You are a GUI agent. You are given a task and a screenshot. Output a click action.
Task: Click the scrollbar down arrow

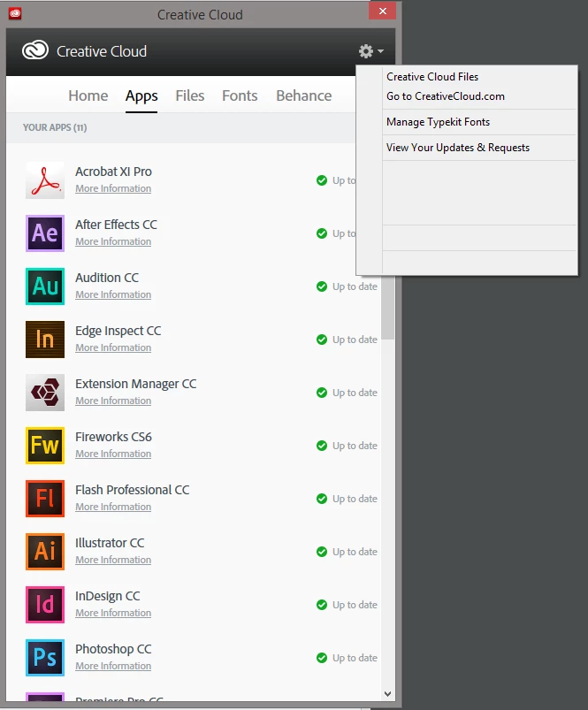click(387, 694)
